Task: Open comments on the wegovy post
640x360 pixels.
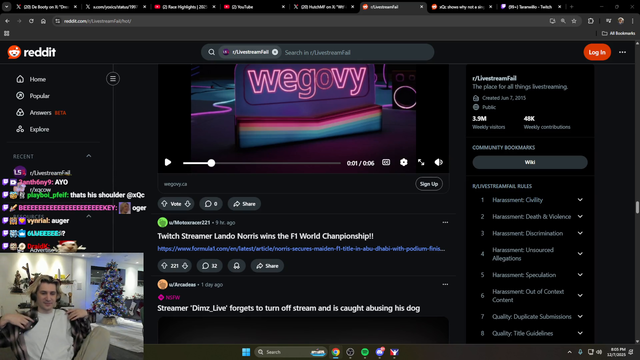Action: pos(211,204)
